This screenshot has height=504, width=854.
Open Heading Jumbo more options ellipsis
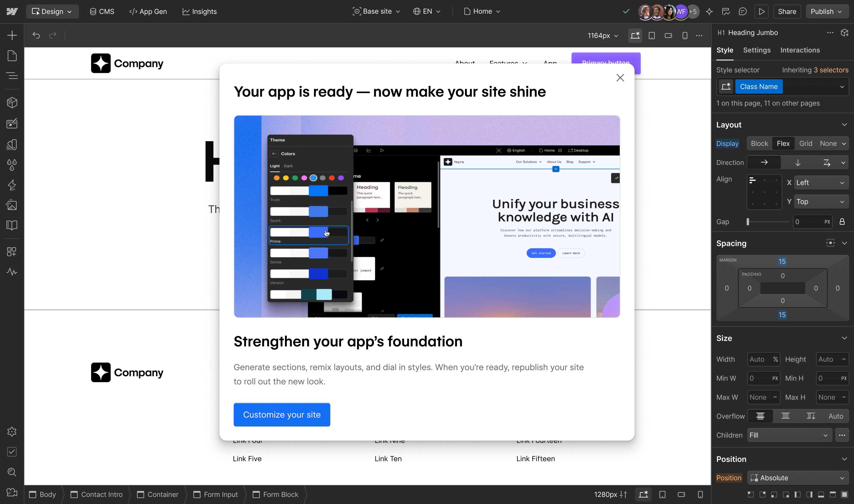(x=830, y=33)
